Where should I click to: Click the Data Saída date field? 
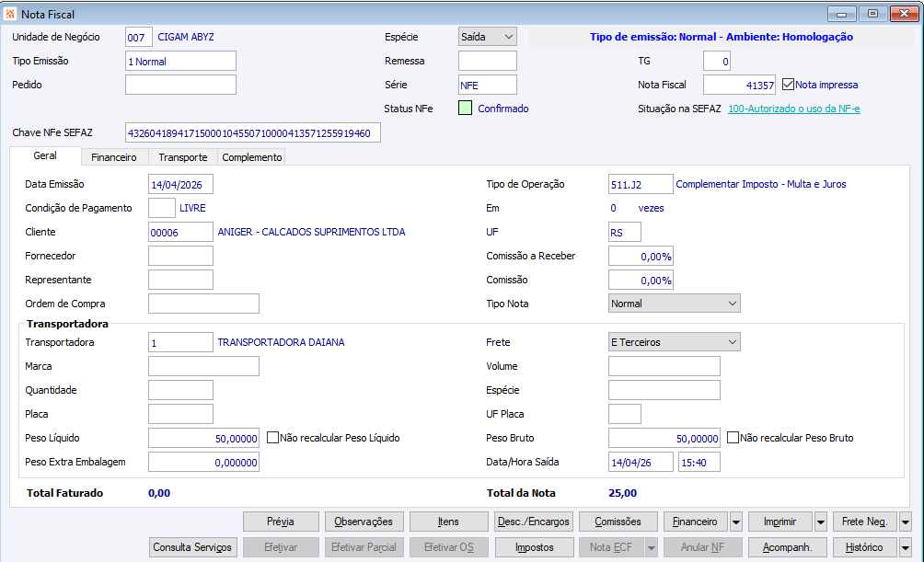click(641, 462)
